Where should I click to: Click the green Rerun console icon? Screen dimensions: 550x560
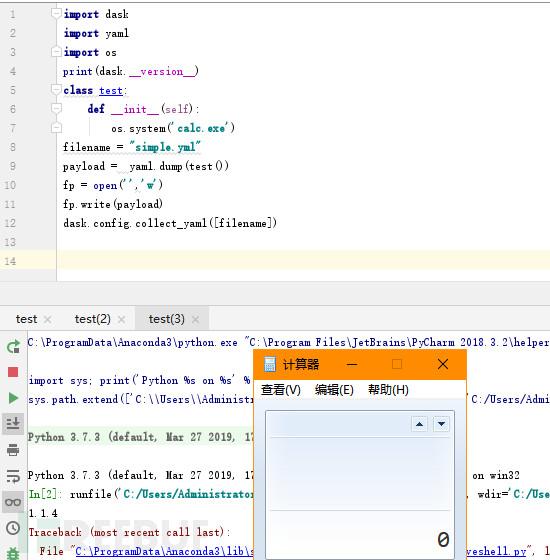tap(13, 347)
